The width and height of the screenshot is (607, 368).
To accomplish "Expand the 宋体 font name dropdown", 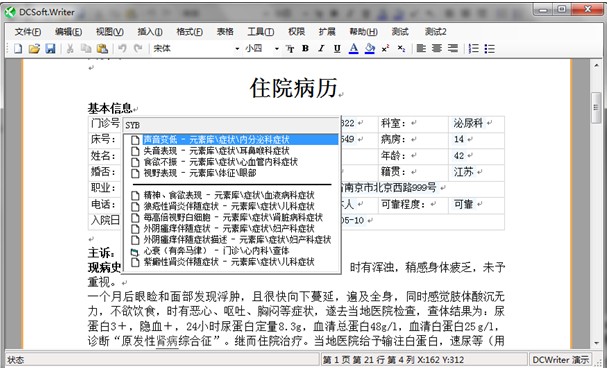I will (237, 49).
